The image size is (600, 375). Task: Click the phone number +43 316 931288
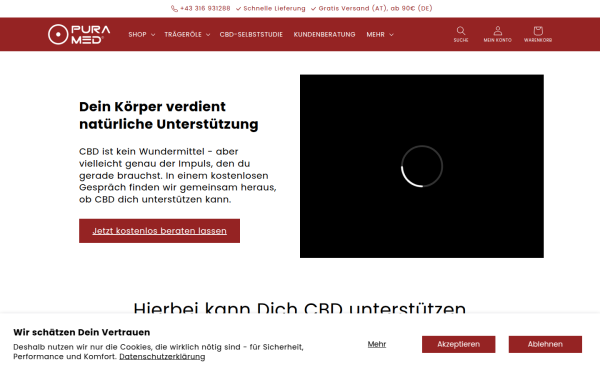coord(205,8)
